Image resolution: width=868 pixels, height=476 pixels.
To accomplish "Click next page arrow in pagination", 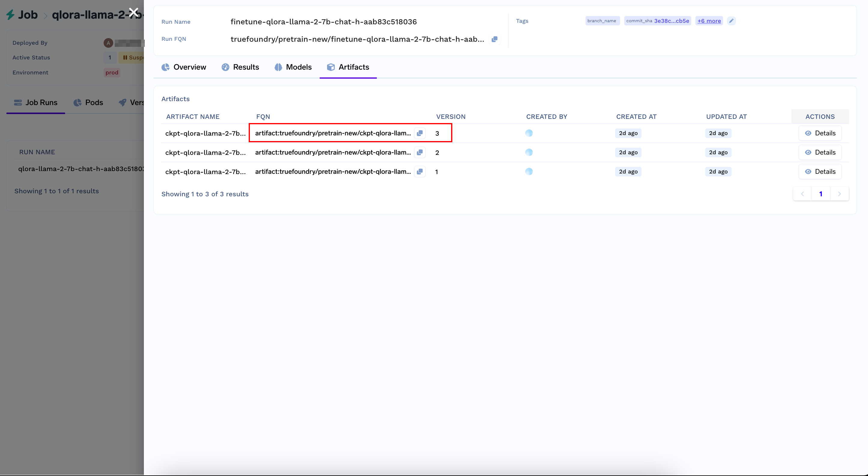I will (x=839, y=194).
